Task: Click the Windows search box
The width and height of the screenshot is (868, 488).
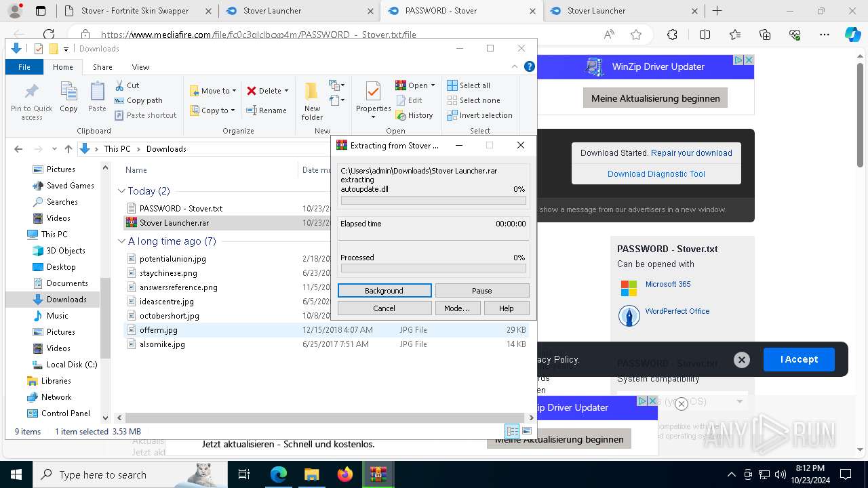Action: click(132, 475)
